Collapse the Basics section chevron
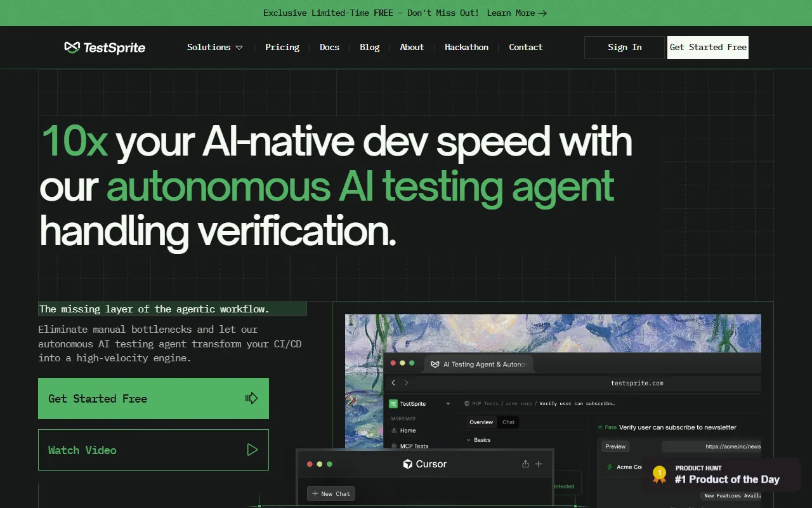Viewport: 812px width, 508px height. click(469, 440)
